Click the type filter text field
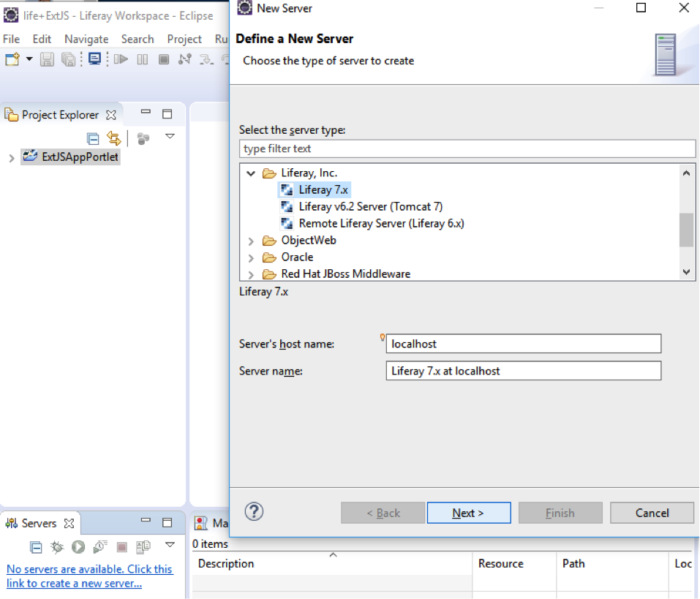The height and width of the screenshot is (599, 700). [x=467, y=149]
